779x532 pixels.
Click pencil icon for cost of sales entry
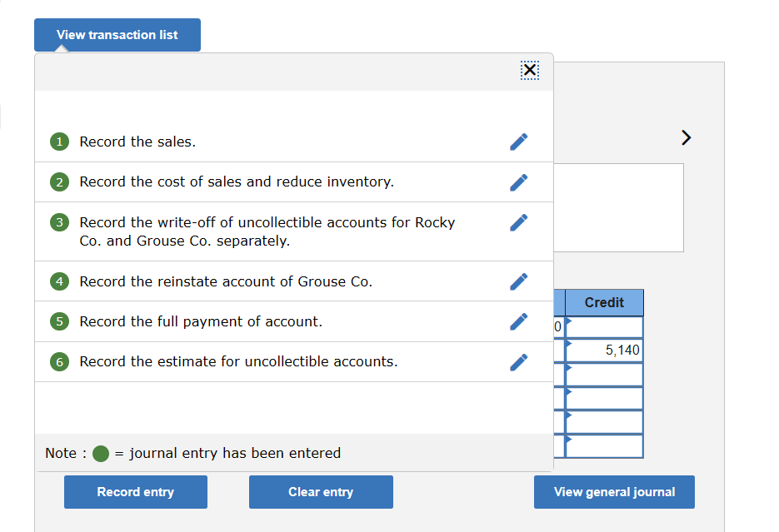coord(519,181)
